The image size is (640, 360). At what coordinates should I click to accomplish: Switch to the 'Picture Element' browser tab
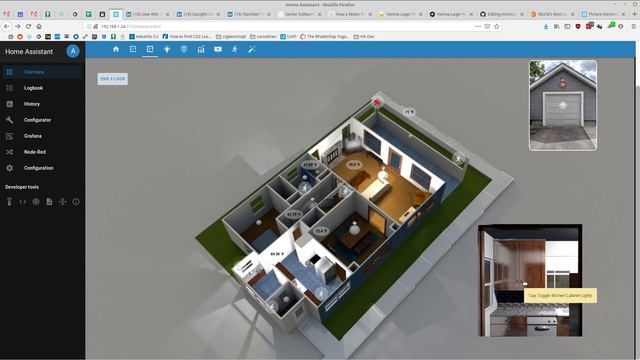coord(603,14)
